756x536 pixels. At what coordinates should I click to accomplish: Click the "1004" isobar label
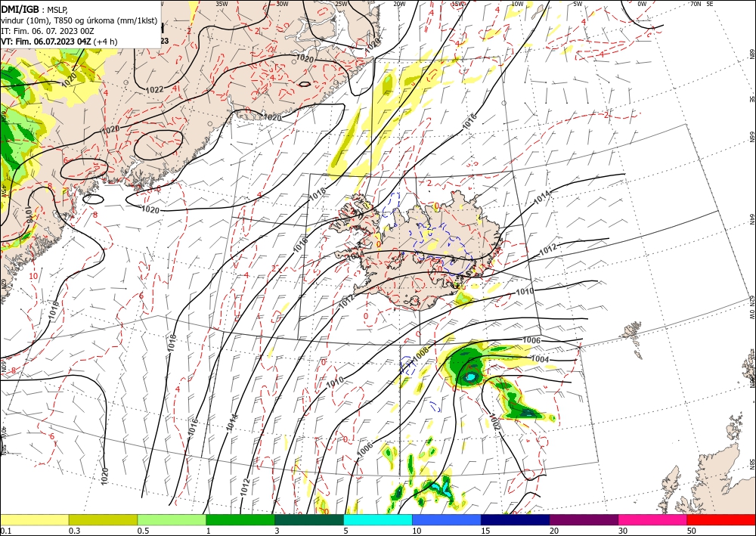click(540, 359)
